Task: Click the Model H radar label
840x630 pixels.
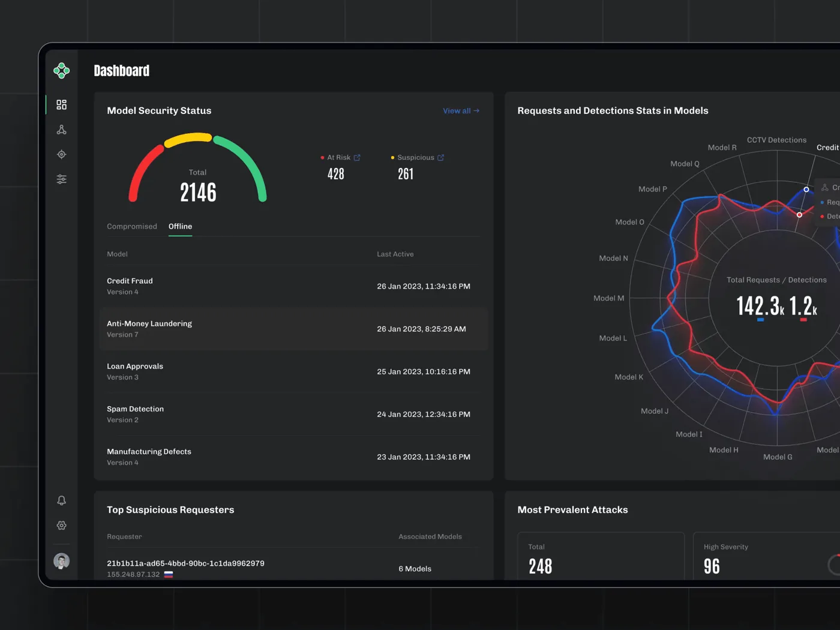Action: [x=724, y=450]
